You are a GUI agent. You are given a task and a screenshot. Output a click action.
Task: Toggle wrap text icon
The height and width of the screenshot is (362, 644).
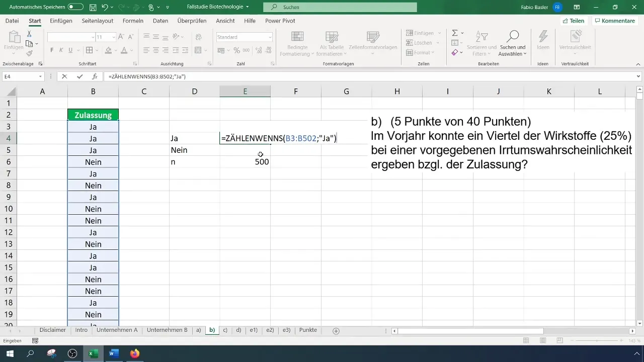[198, 37]
